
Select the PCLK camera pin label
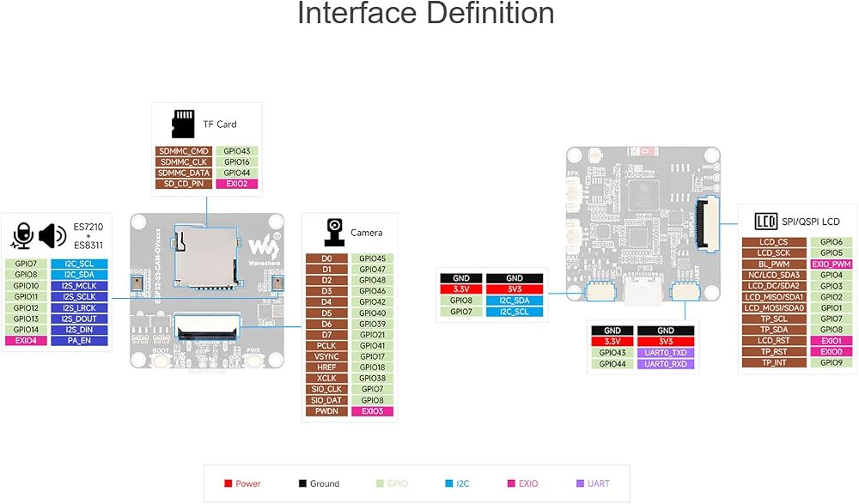click(x=326, y=345)
